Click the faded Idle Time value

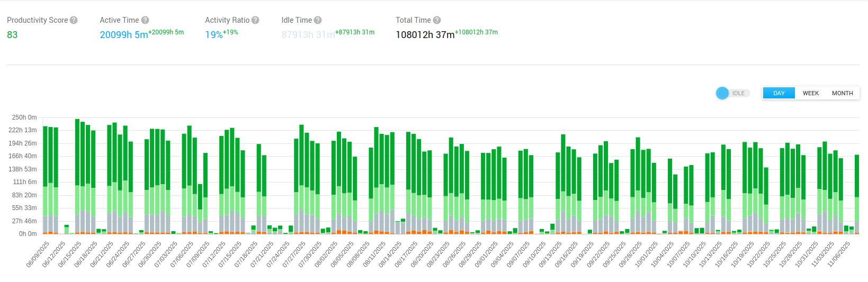pyautogui.click(x=308, y=35)
